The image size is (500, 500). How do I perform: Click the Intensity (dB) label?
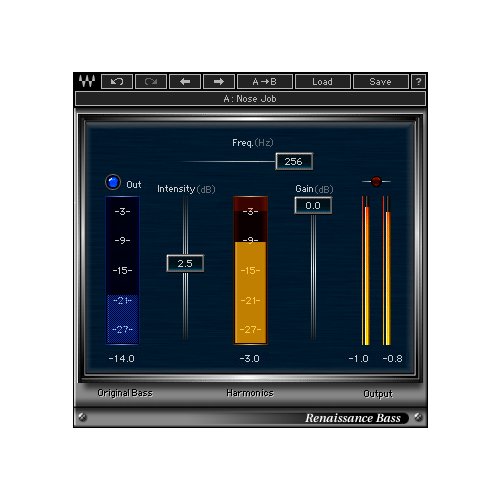[x=186, y=189]
